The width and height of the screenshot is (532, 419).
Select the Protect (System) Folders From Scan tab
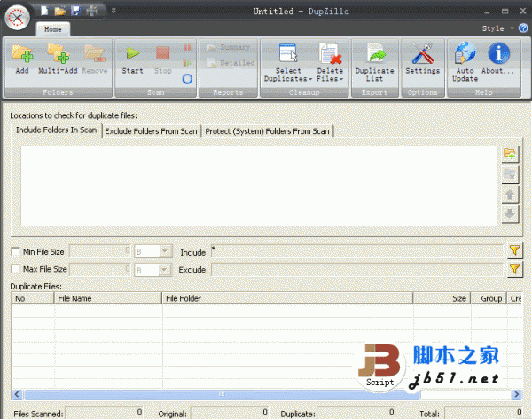267,131
